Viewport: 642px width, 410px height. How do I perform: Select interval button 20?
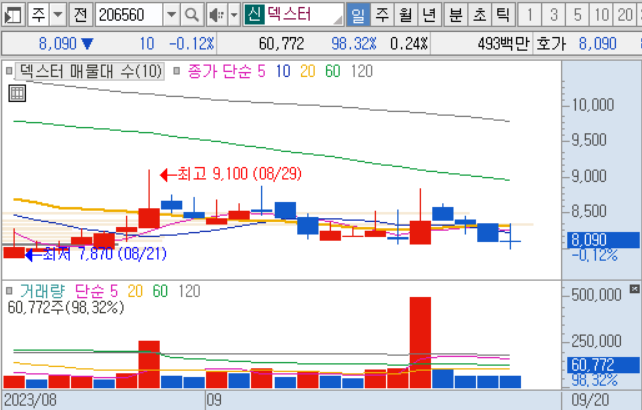pos(625,15)
